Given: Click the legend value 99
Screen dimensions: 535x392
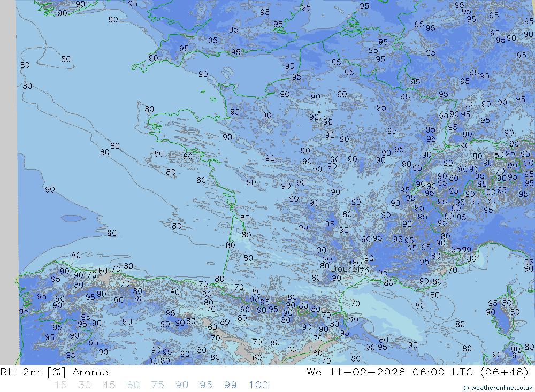Looking at the screenshot, I should pyautogui.click(x=230, y=385).
